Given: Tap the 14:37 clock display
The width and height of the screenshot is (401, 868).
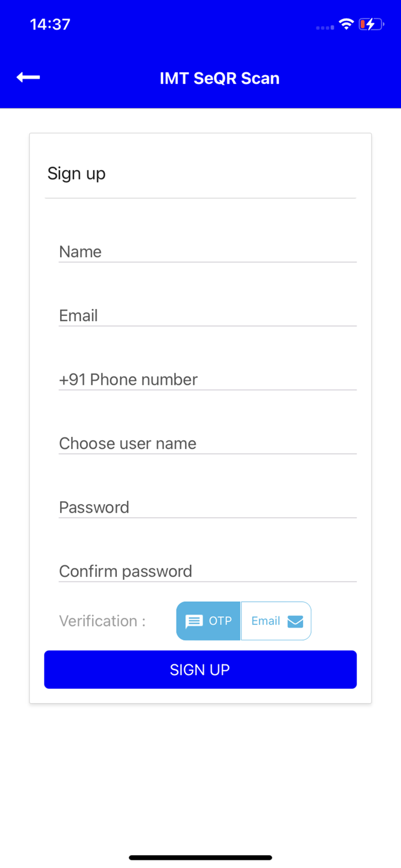Looking at the screenshot, I should click(50, 24).
